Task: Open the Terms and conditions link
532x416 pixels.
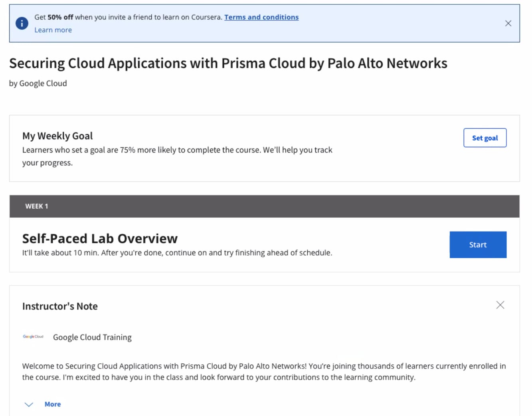Action: [x=261, y=17]
